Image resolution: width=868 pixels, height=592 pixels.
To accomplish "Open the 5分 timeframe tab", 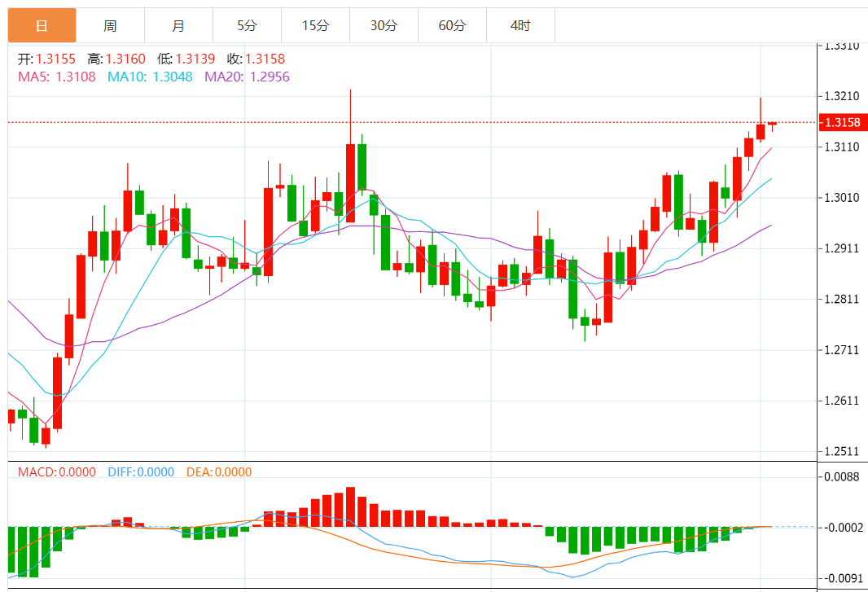I will [247, 25].
